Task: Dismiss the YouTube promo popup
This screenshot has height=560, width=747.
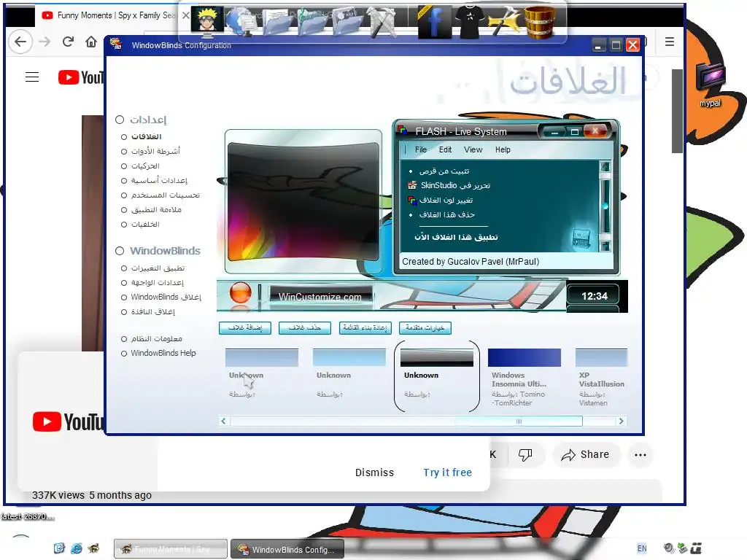Action: point(374,472)
